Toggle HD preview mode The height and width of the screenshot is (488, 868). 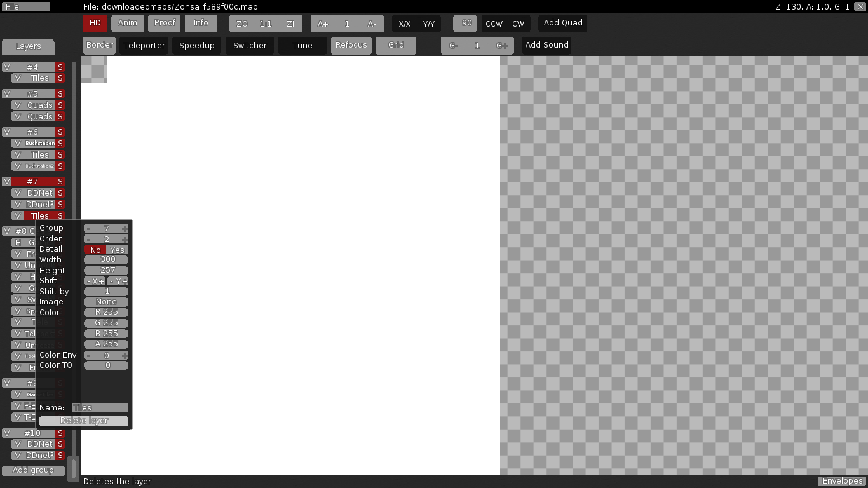point(95,23)
